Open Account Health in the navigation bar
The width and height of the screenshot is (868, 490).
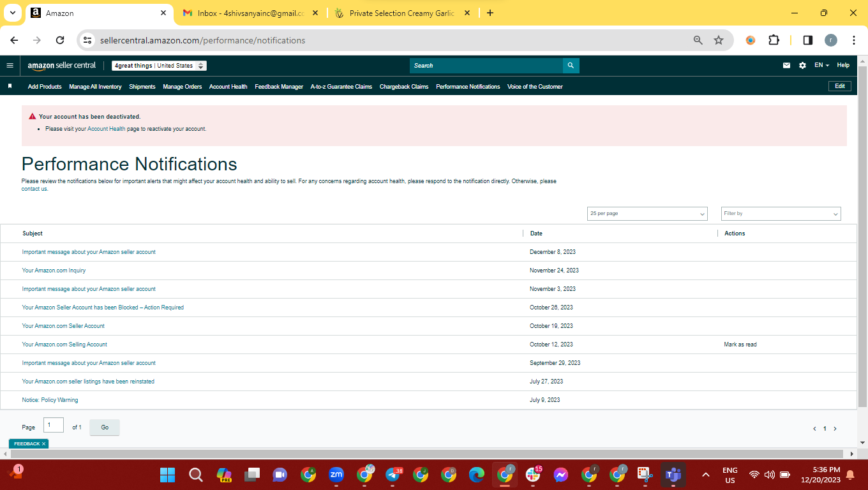pos(228,87)
